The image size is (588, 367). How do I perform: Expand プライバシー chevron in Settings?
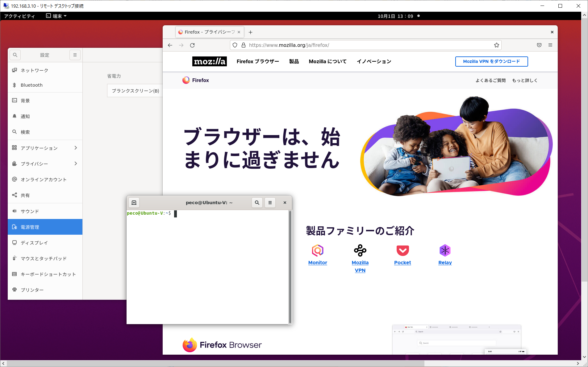76,164
